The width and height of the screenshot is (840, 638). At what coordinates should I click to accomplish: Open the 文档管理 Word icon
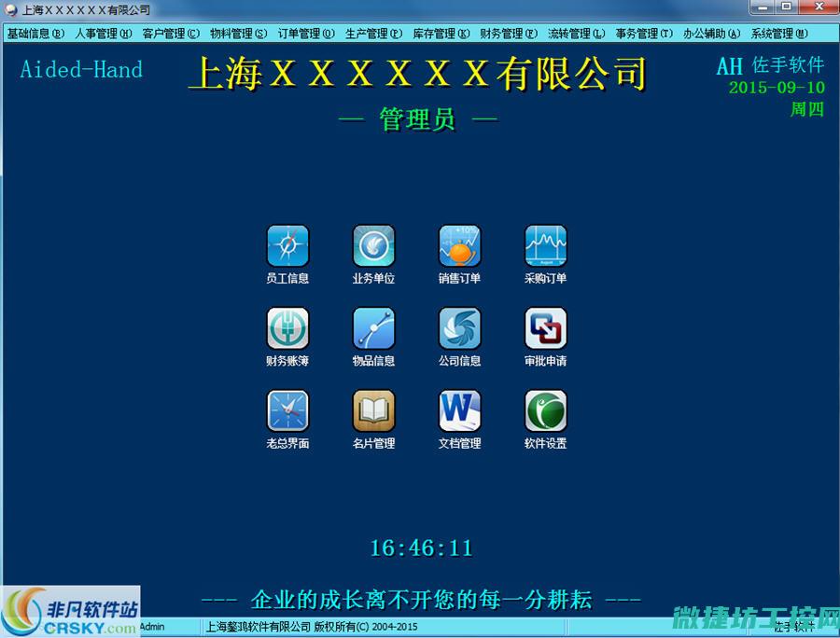(x=459, y=410)
